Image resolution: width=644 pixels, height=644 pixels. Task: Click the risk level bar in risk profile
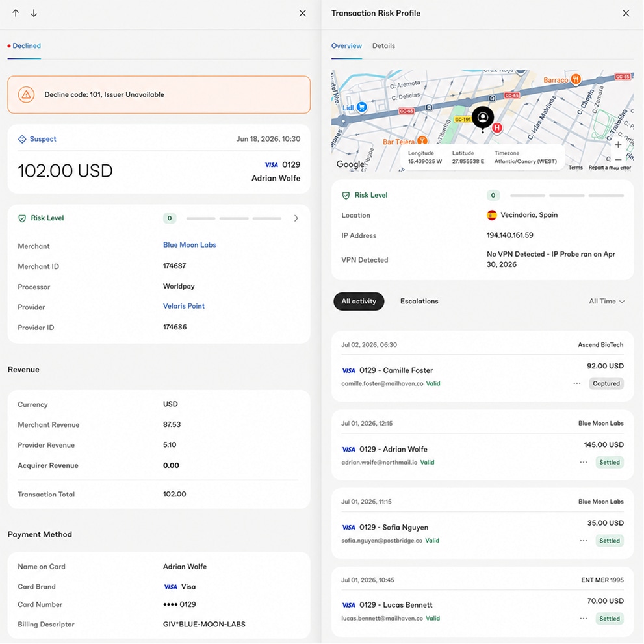[567, 195]
